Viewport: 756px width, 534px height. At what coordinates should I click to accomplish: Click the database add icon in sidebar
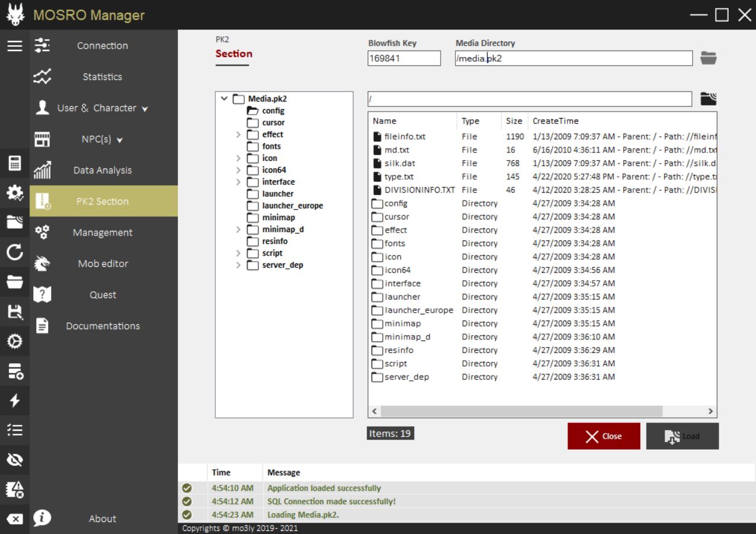15,371
